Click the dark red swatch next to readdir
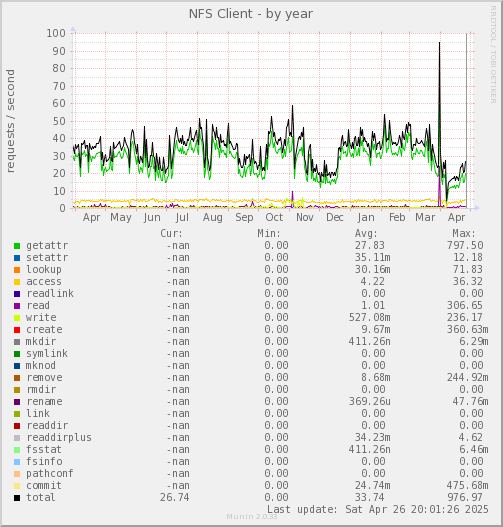The image size is (503, 527). tap(17, 426)
